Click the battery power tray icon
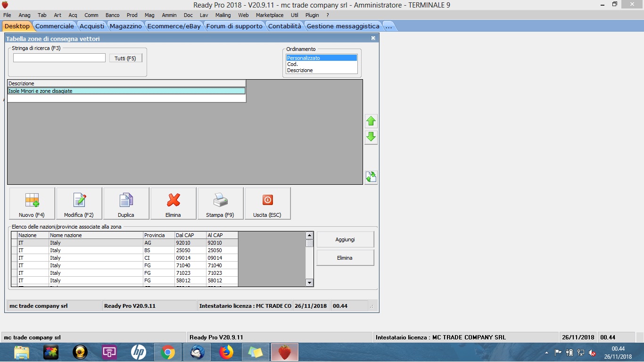Viewport: 644px width, 362px height. point(570,353)
